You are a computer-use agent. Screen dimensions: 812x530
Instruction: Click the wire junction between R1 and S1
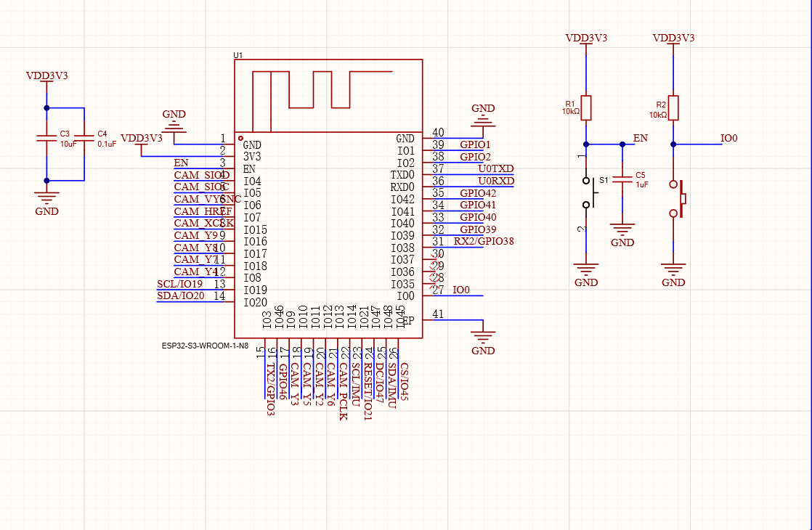click(x=585, y=144)
